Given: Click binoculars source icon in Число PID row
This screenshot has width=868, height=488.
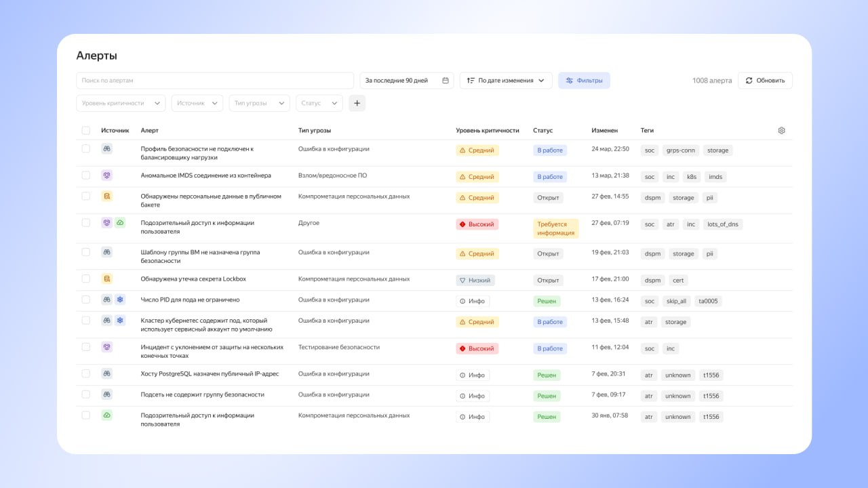Looking at the screenshot, I should coord(106,299).
